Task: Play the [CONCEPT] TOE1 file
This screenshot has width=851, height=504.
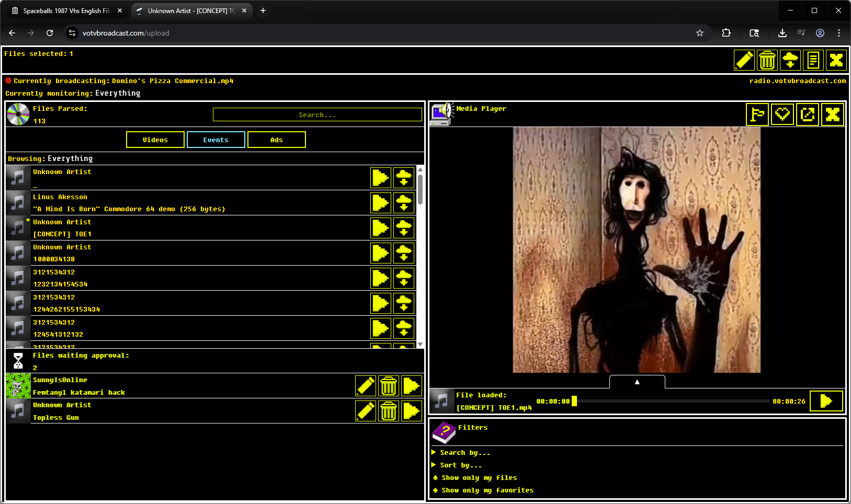Action: click(x=381, y=228)
